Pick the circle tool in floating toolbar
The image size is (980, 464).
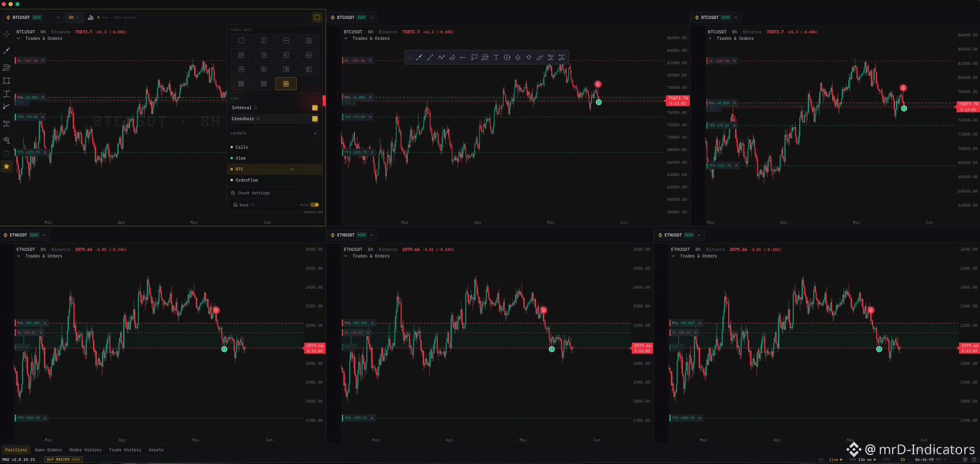[507, 57]
